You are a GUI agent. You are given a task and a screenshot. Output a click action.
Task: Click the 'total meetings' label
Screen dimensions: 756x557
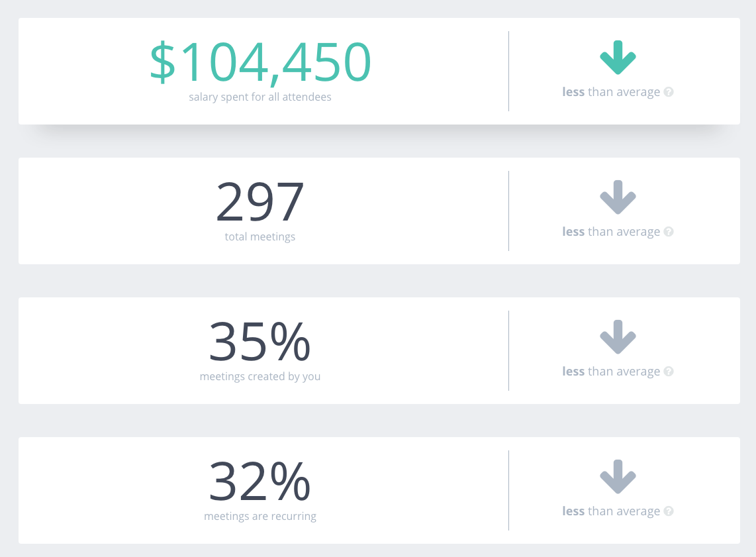click(260, 237)
